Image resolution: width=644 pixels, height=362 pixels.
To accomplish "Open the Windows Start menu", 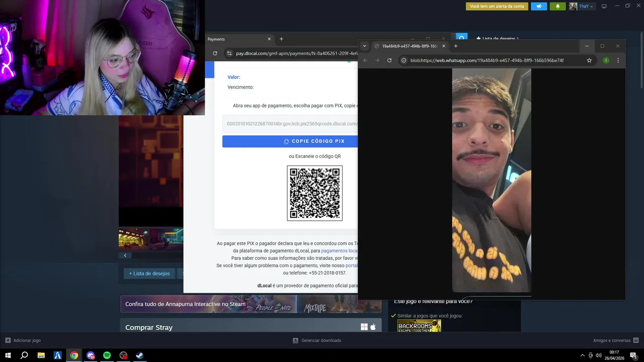I will click(8, 355).
